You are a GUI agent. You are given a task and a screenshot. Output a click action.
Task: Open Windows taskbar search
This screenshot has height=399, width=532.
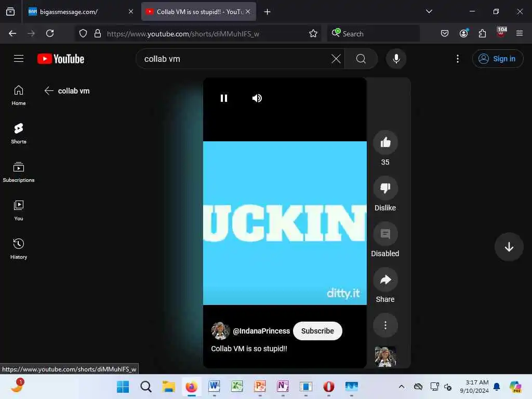(x=146, y=387)
